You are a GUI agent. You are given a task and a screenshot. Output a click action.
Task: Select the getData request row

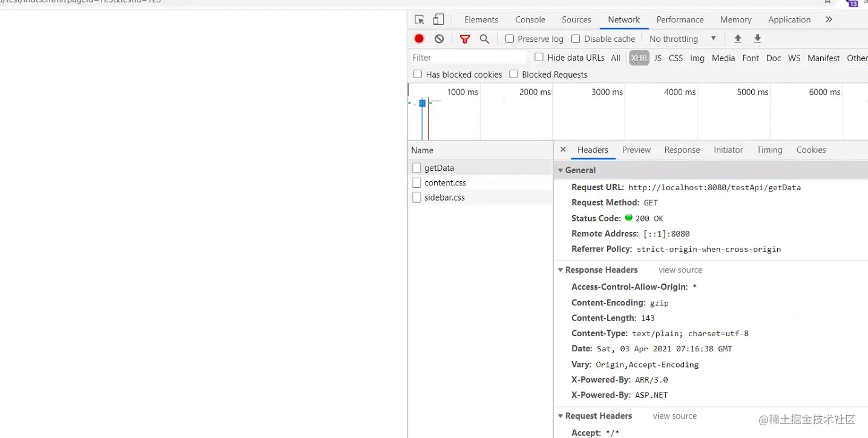(480, 168)
